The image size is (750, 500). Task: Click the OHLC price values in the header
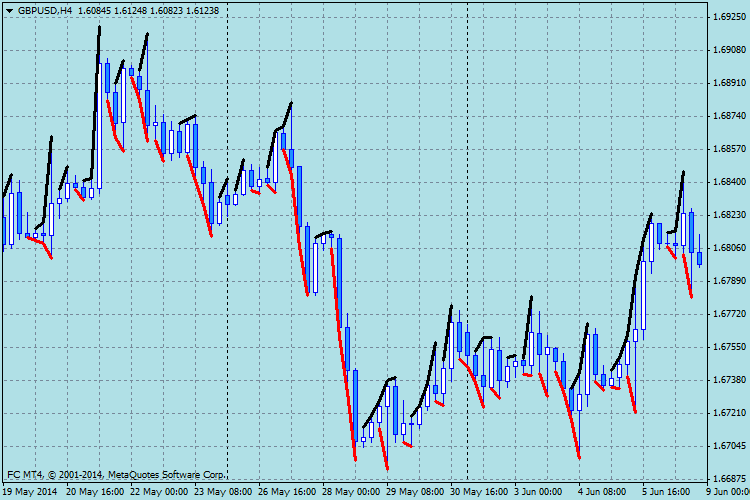(x=155, y=10)
